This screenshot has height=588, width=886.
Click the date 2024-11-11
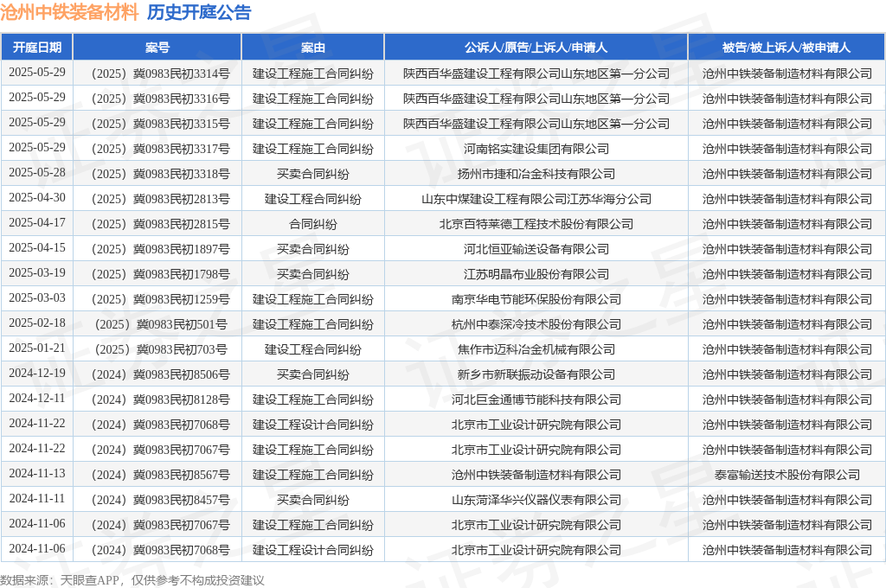37,498
